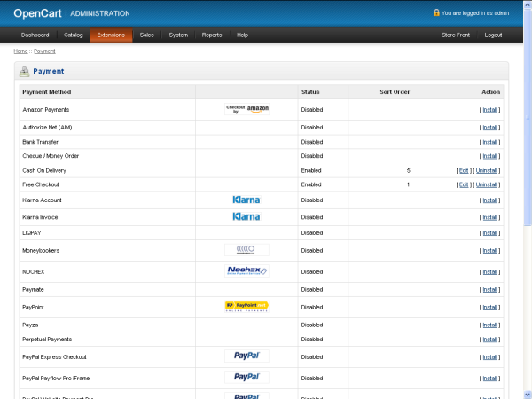Click the page scrollbar down arrow

point(528,395)
